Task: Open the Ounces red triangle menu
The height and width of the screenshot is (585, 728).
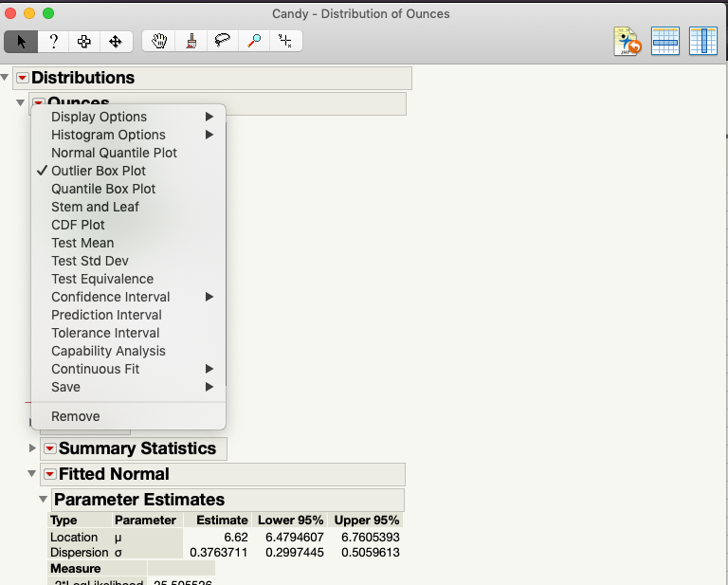Action: 39,102
